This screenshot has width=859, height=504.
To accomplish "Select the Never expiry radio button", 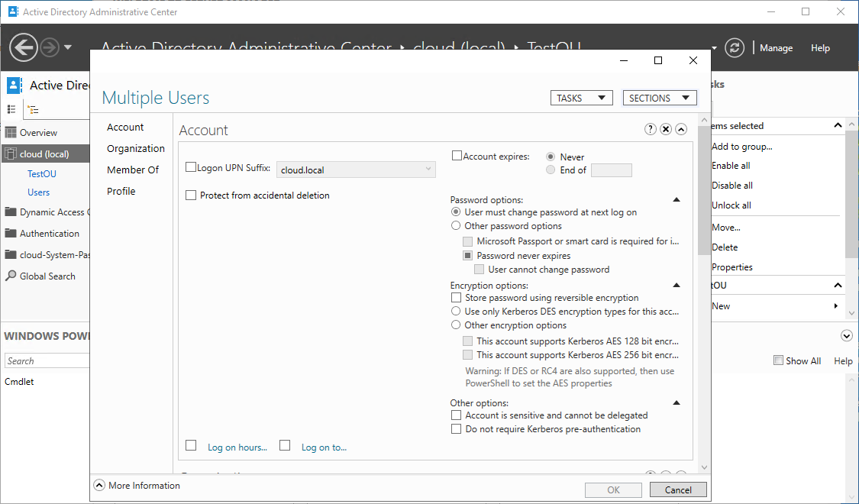I will (551, 157).
